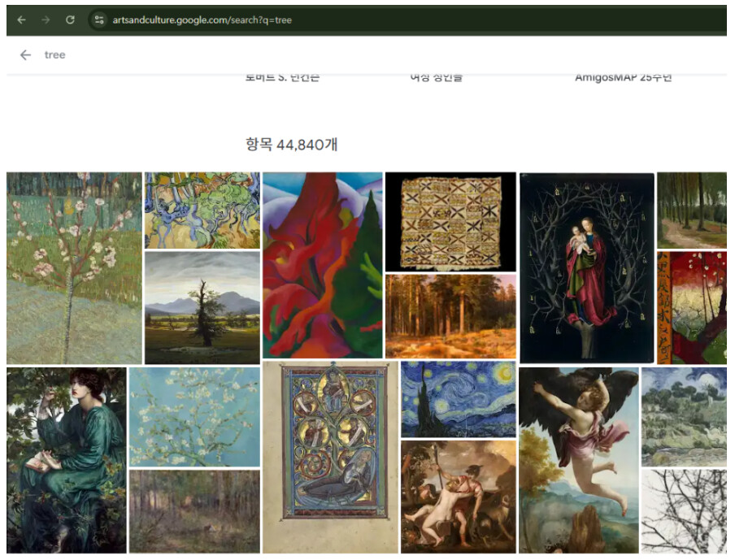Reload the page with the refresh icon

(70, 20)
